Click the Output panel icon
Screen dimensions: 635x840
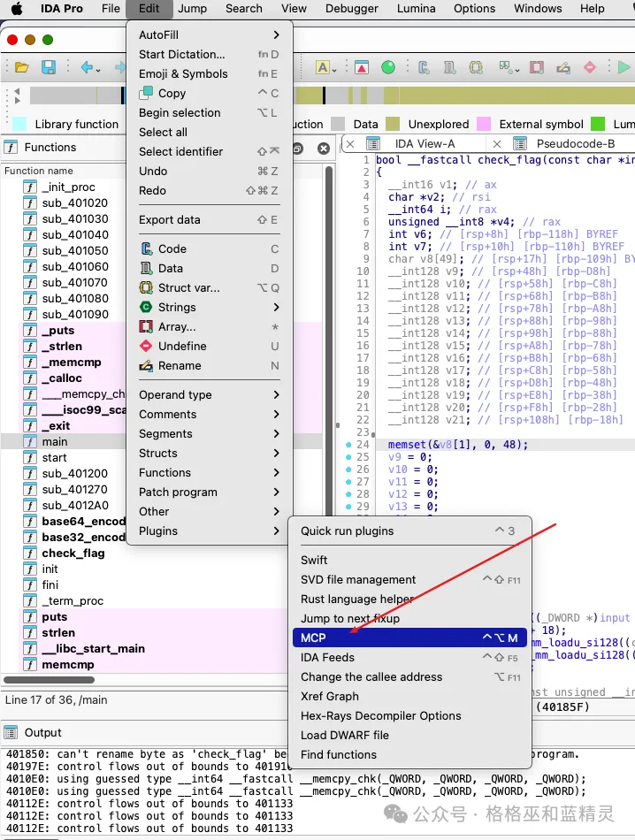click(11, 732)
